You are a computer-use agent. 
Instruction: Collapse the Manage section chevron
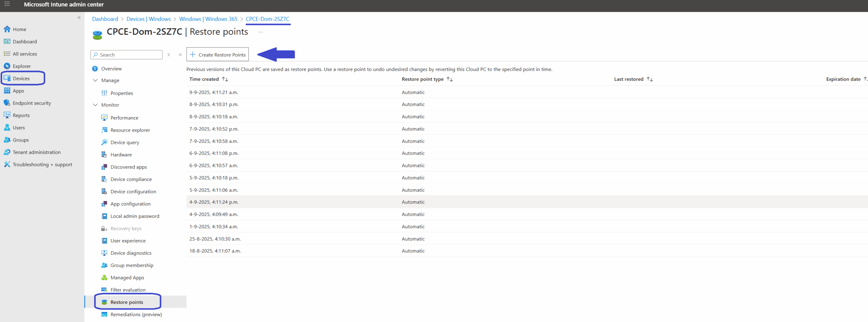click(95, 80)
